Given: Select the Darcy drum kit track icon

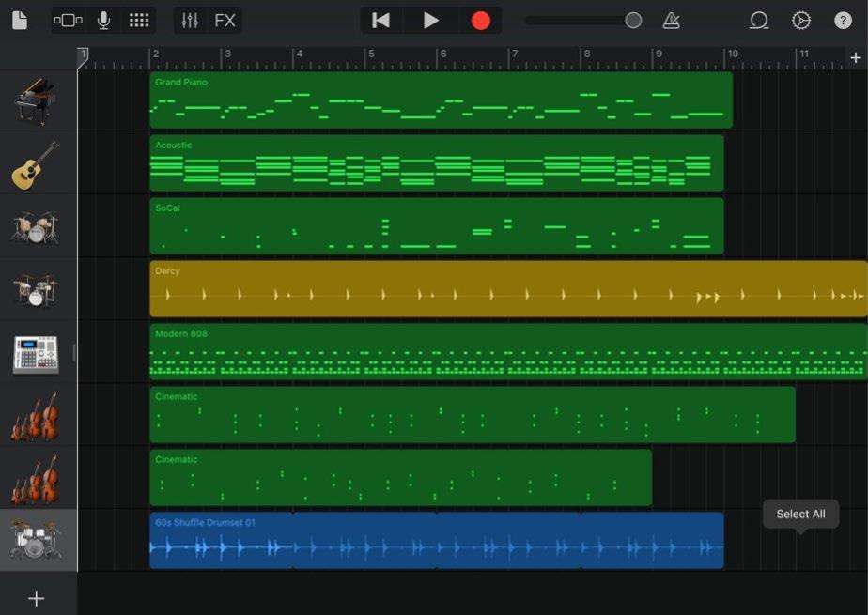Looking at the screenshot, I should [x=36, y=290].
